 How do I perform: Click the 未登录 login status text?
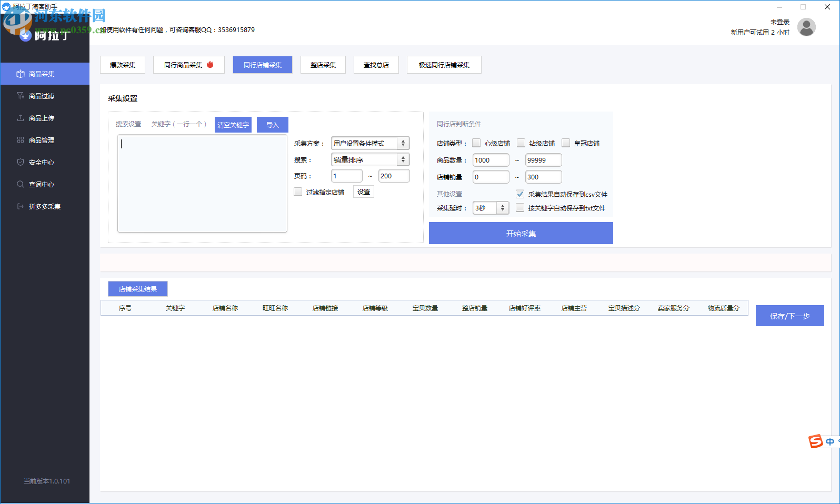click(x=780, y=22)
